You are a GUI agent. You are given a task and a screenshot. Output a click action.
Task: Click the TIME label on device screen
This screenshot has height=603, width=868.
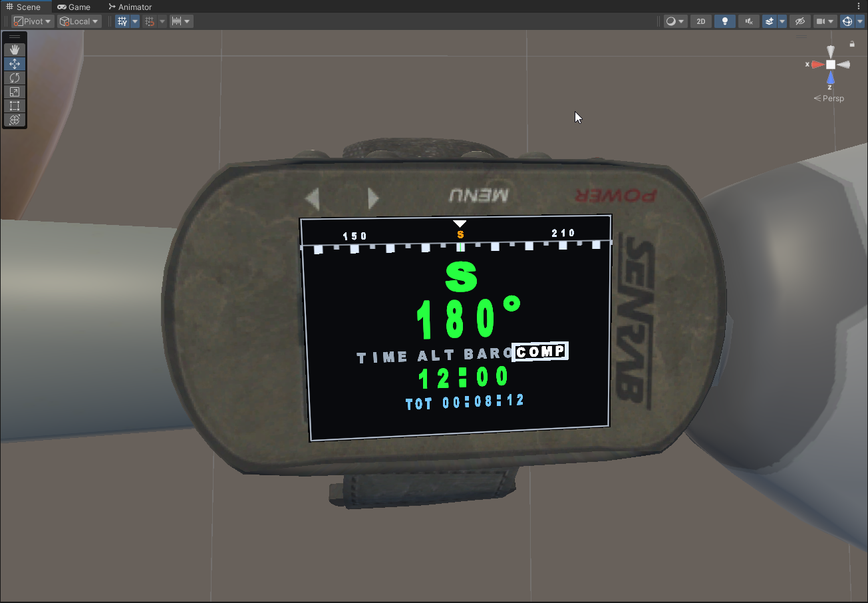[382, 357]
